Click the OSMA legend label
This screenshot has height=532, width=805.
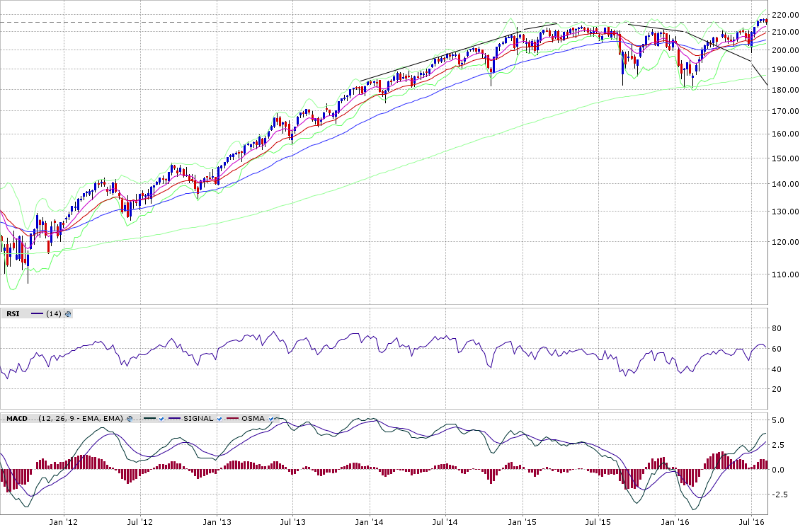point(253,419)
